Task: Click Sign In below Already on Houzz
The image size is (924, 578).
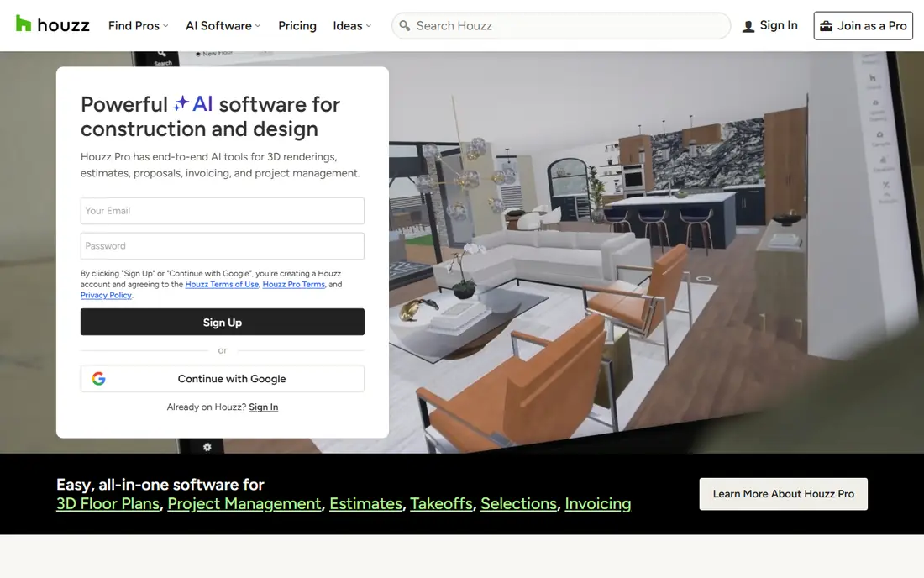Action: tap(264, 407)
